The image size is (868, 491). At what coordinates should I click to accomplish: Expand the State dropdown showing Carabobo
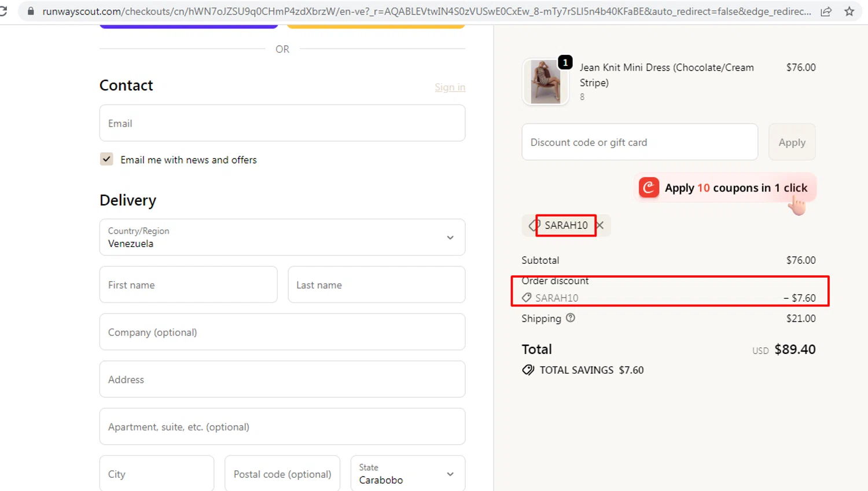click(x=408, y=474)
